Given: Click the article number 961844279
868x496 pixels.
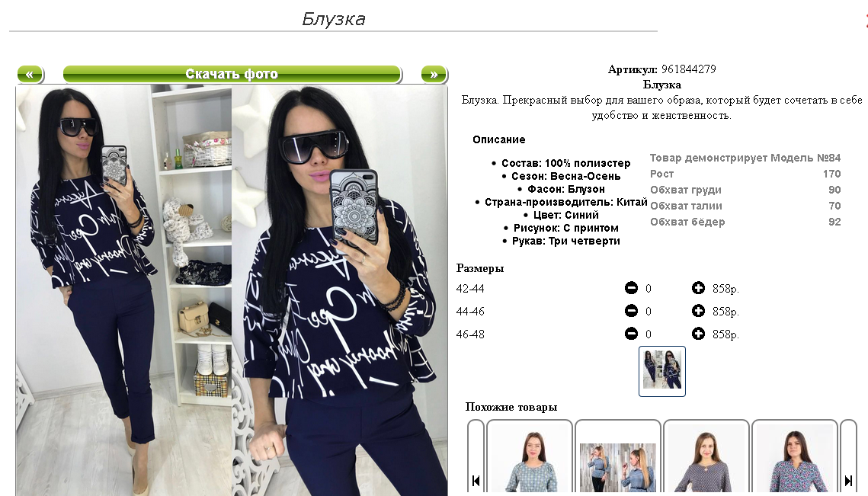Looking at the screenshot, I should point(689,69).
